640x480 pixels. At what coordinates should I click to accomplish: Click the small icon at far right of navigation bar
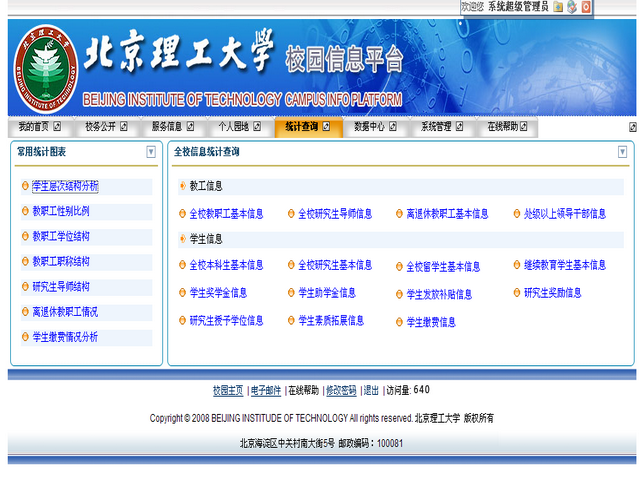(x=632, y=127)
